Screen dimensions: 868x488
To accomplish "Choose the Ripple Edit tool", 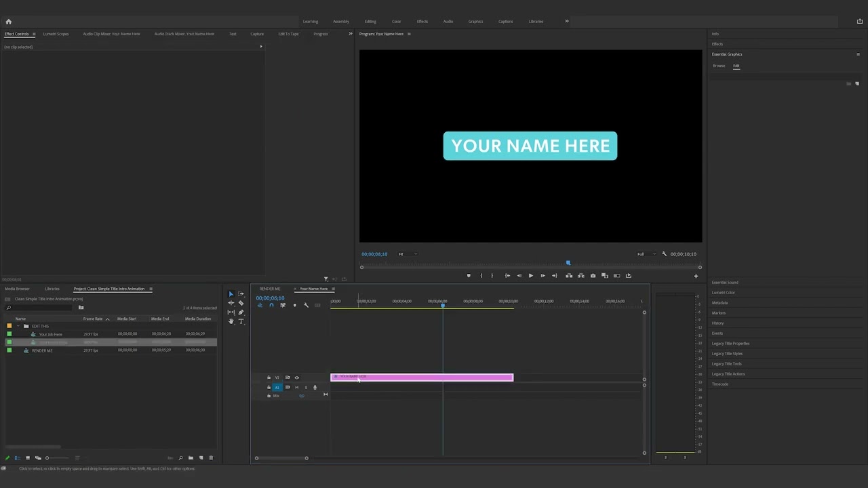I will coord(231,303).
